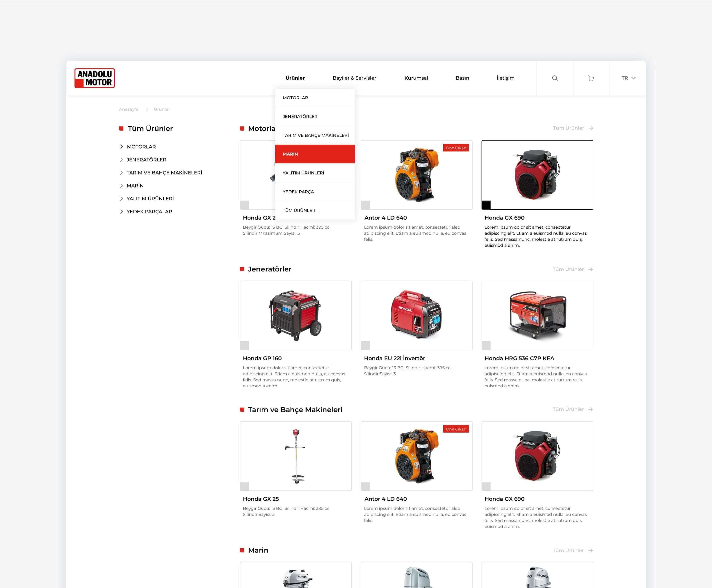
Task: Open the Basın navigation item
Action: click(462, 78)
